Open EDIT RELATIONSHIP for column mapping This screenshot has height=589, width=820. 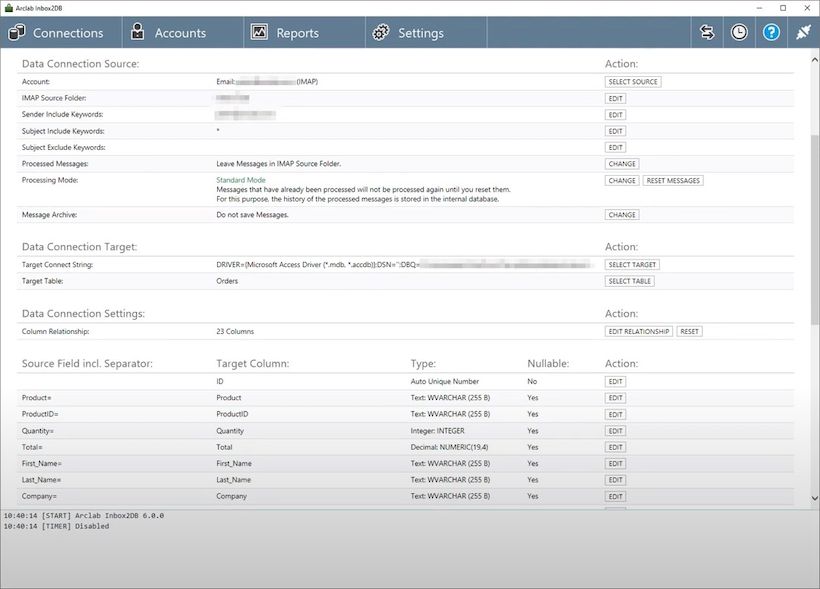[638, 330]
